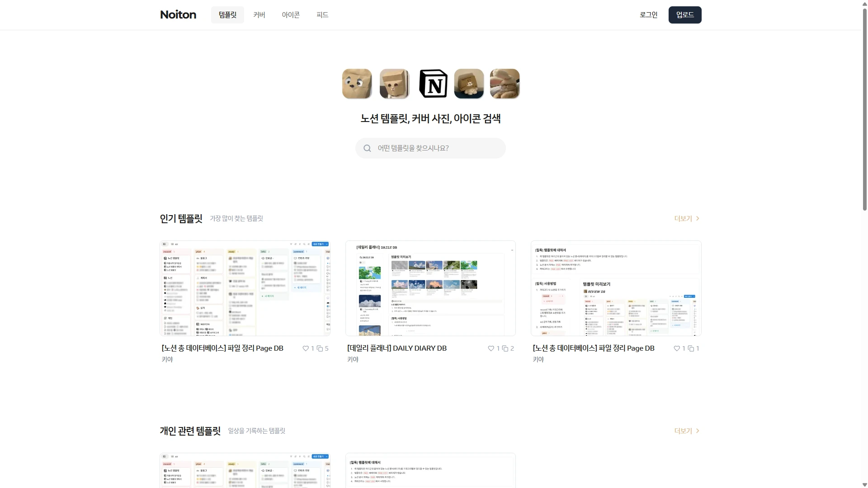868x488 pixels.
Task: Open the 템플릿 tab
Action: (x=227, y=15)
